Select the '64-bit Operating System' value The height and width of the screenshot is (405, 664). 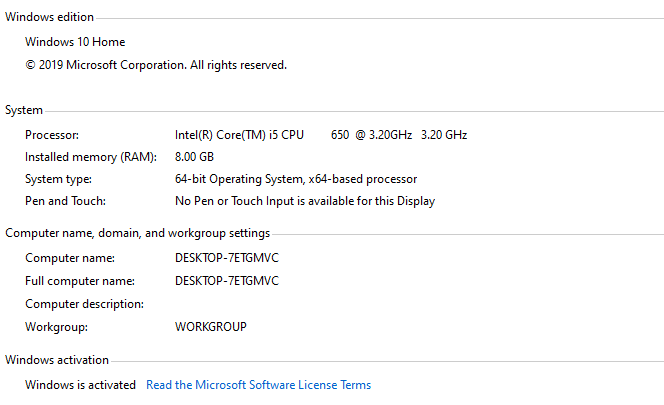[296, 179]
